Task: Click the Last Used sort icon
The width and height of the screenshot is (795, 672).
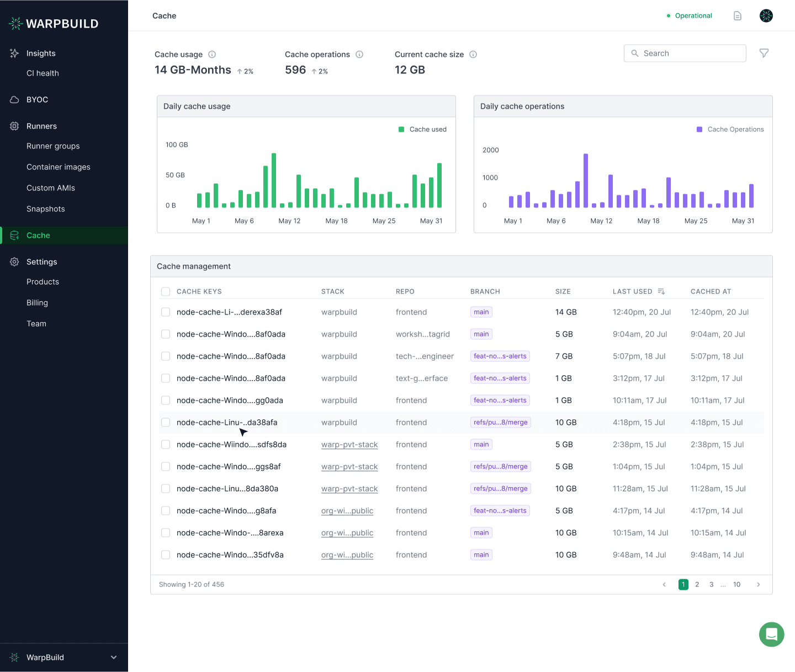Action: [x=661, y=291]
